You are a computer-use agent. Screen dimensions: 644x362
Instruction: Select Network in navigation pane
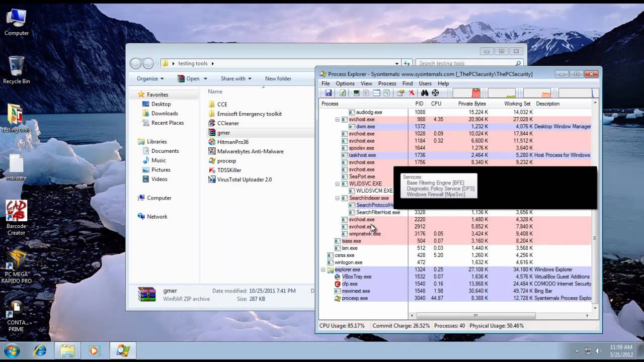pos(157,217)
